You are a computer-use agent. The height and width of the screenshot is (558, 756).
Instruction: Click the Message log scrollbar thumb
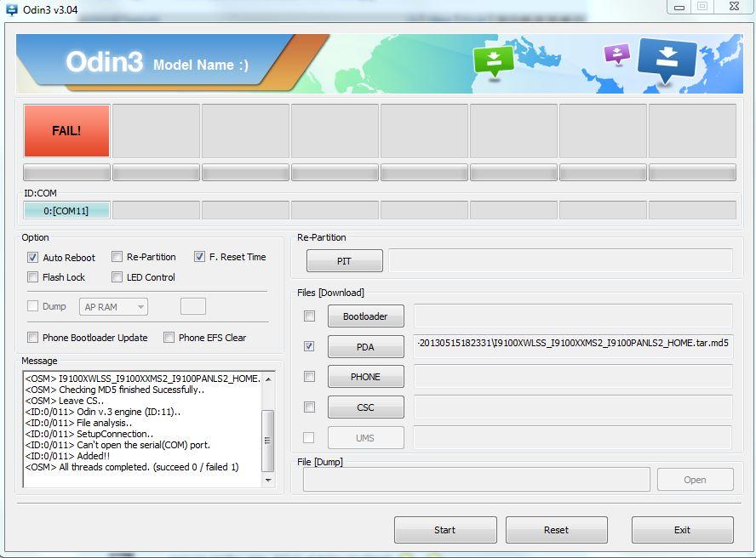(x=268, y=441)
